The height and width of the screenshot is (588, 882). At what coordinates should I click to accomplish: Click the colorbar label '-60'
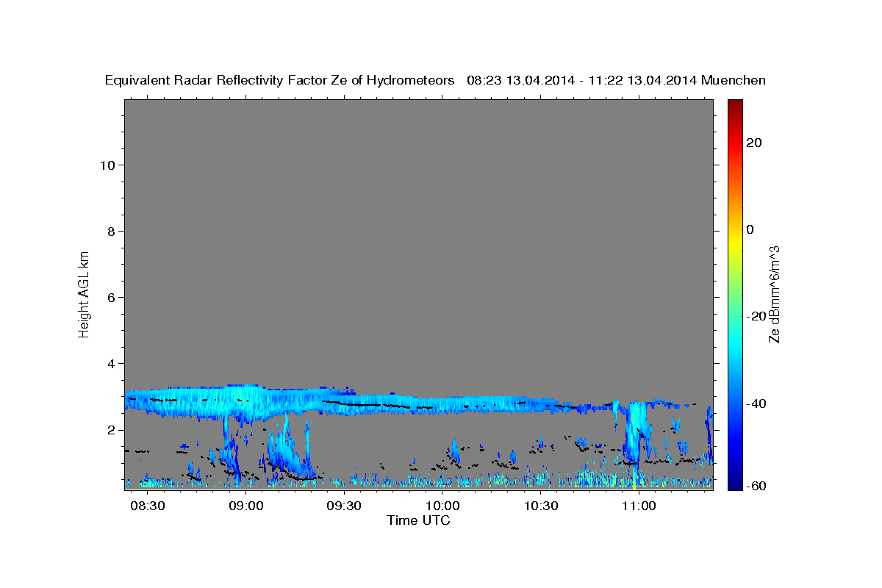tap(756, 487)
